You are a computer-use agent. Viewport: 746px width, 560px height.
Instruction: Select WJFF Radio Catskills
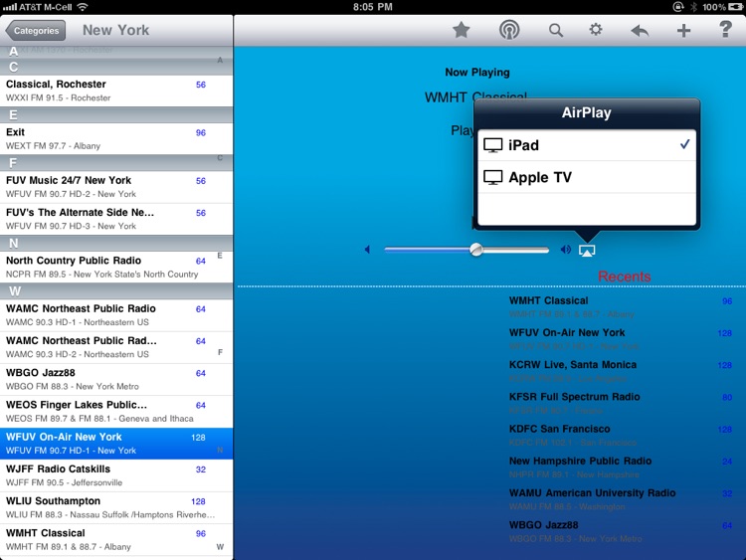click(x=116, y=475)
